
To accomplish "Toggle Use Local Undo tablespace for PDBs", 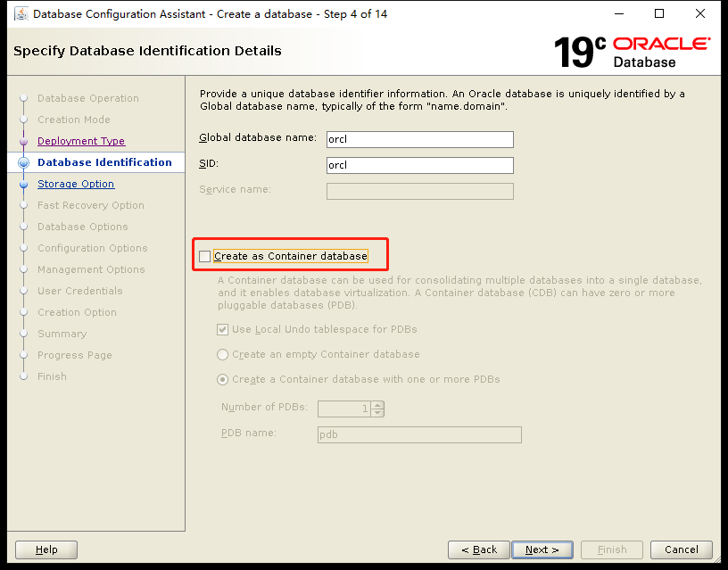I will pyautogui.click(x=222, y=329).
